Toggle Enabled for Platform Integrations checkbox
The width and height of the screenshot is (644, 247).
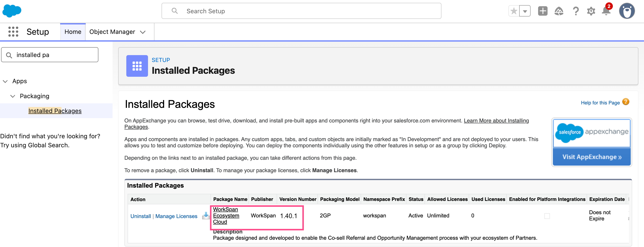coord(547,216)
